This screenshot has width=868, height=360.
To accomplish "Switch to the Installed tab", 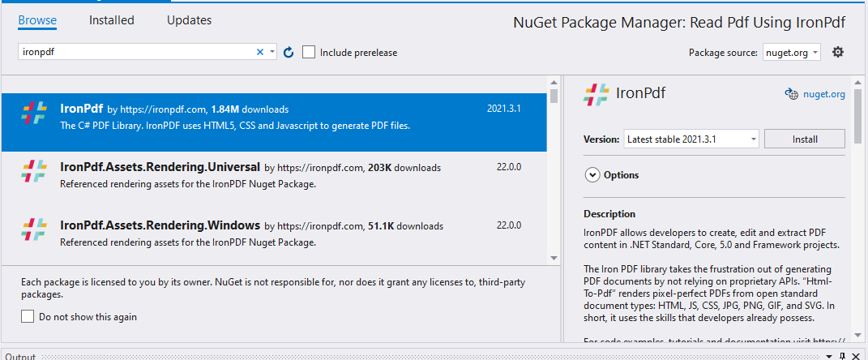I will pos(112,20).
